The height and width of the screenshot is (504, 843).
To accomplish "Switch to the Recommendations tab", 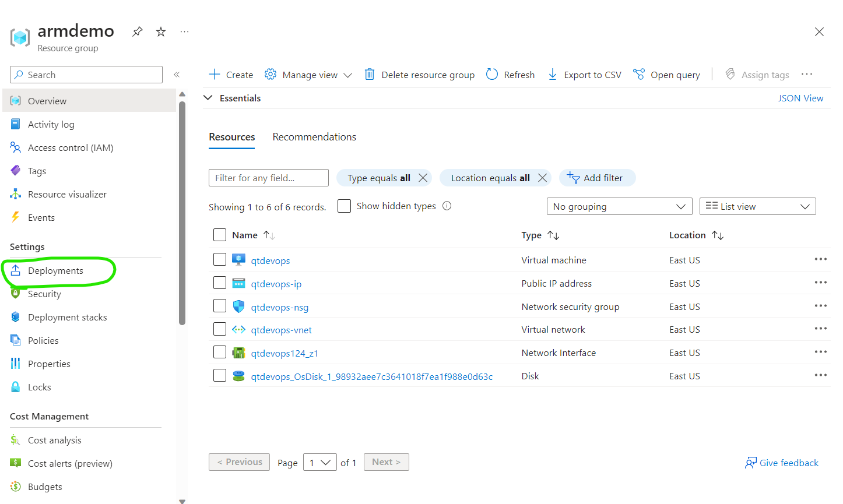I will click(x=314, y=137).
